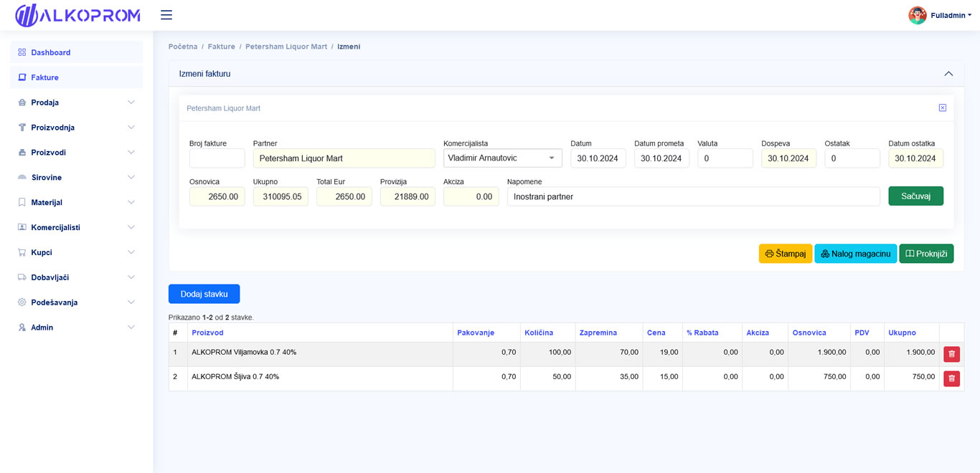The height and width of the screenshot is (473, 980).
Task: Delete the Viljamovka row with trash icon
Action: coord(951,354)
